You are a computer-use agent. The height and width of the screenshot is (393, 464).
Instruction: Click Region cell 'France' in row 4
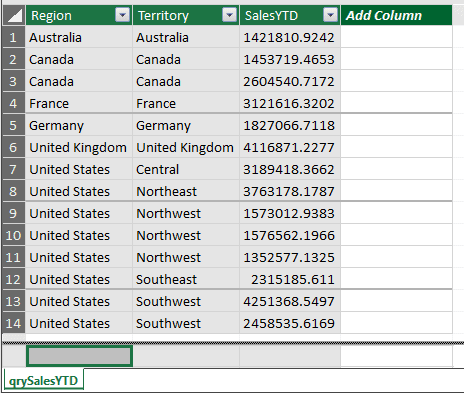(79, 103)
